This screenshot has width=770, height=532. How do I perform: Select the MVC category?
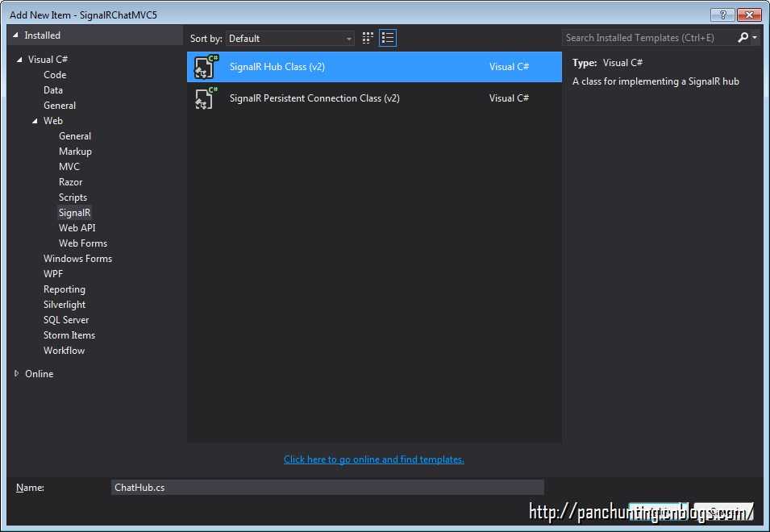click(69, 166)
